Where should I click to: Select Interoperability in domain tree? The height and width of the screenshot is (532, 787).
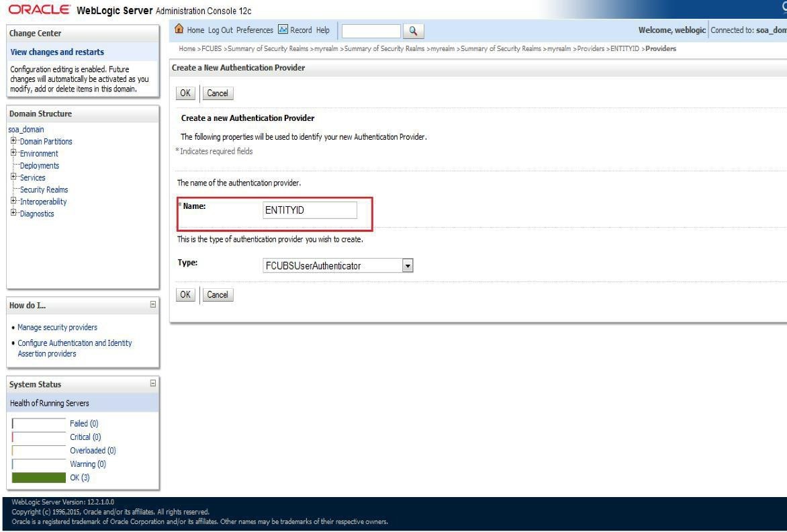pyautogui.click(x=43, y=202)
